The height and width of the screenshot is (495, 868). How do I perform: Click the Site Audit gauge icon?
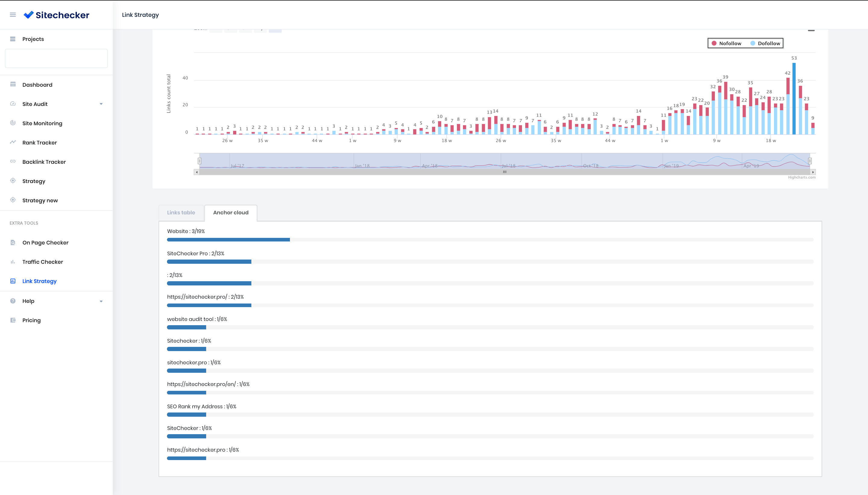[x=13, y=104]
